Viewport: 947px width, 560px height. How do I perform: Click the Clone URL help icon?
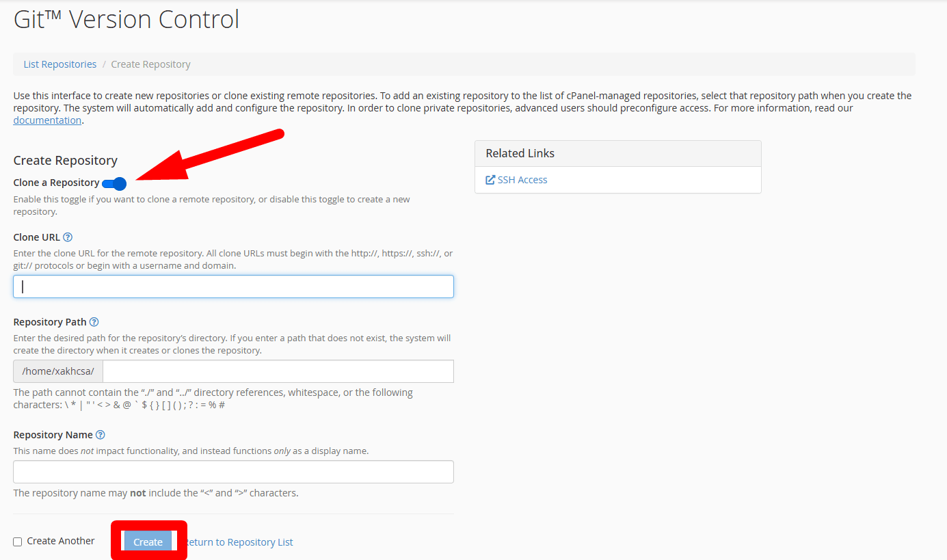click(x=68, y=237)
